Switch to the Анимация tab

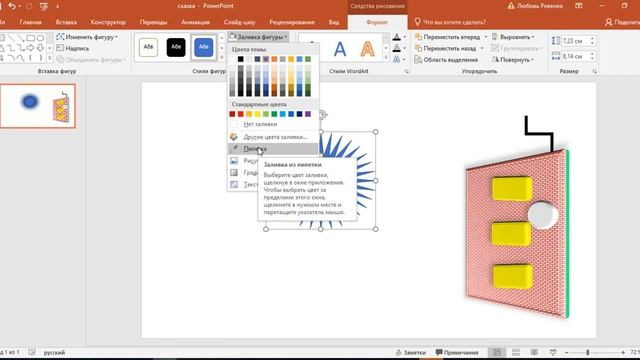tap(196, 22)
